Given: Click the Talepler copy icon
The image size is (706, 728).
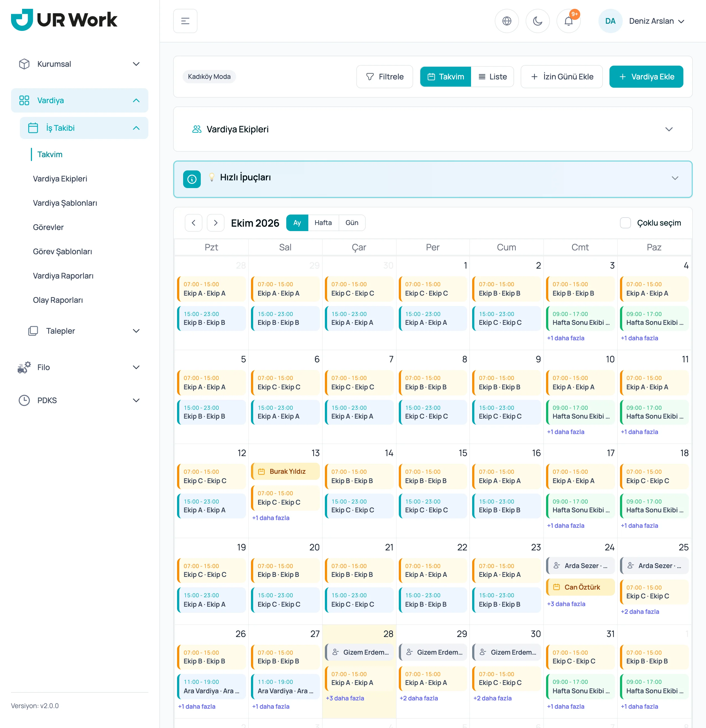Looking at the screenshot, I should coord(33,331).
